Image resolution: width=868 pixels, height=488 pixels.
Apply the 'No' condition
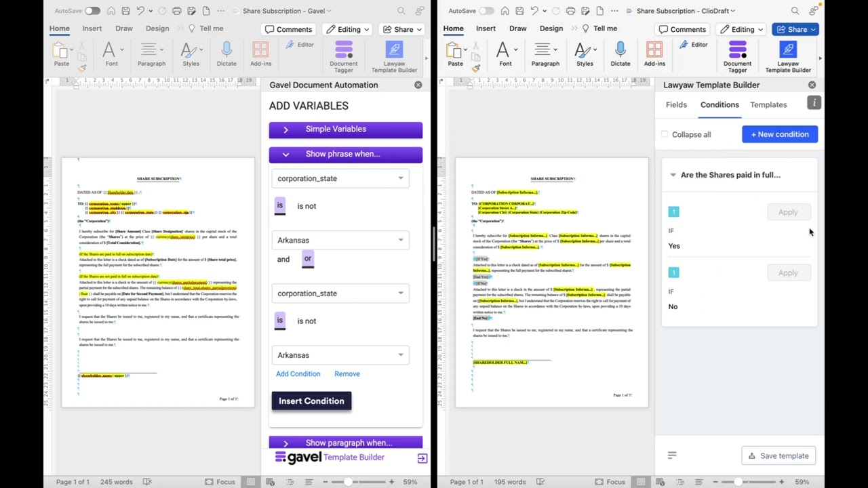point(788,273)
